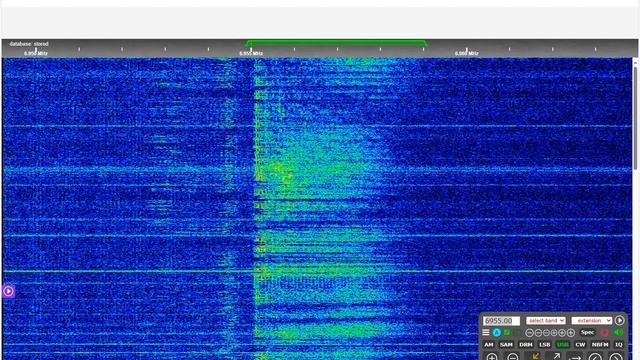Click the large frequency step-down button (triple minus)
The width and height of the screenshot is (640, 360).
529,333
